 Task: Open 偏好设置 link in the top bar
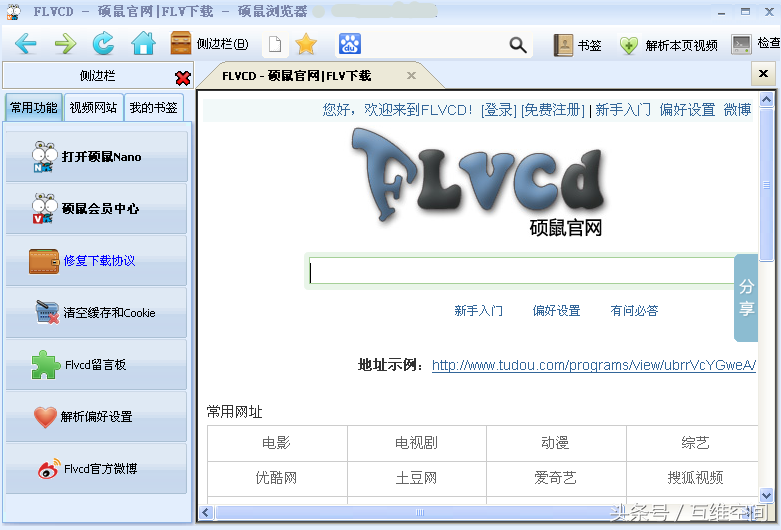687,110
